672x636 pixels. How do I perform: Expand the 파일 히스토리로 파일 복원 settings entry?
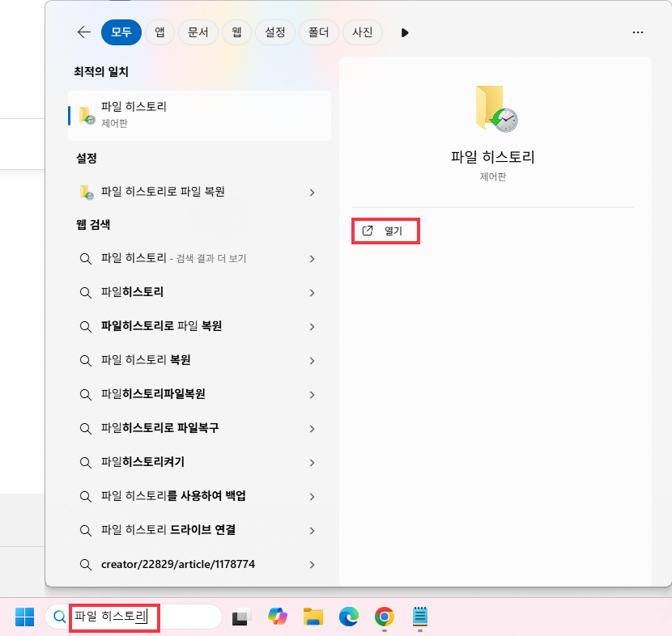311,193
